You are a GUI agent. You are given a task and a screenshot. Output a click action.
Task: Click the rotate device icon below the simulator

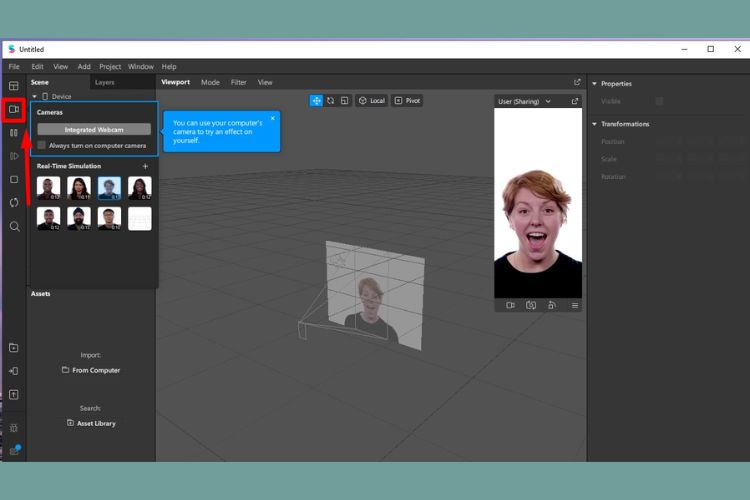click(x=552, y=305)
